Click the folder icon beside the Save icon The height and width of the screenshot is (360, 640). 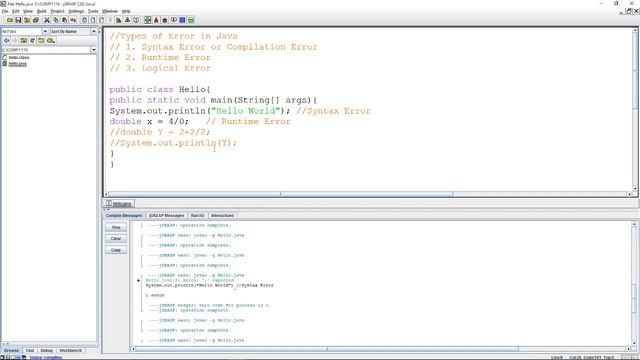coord(27,20)
